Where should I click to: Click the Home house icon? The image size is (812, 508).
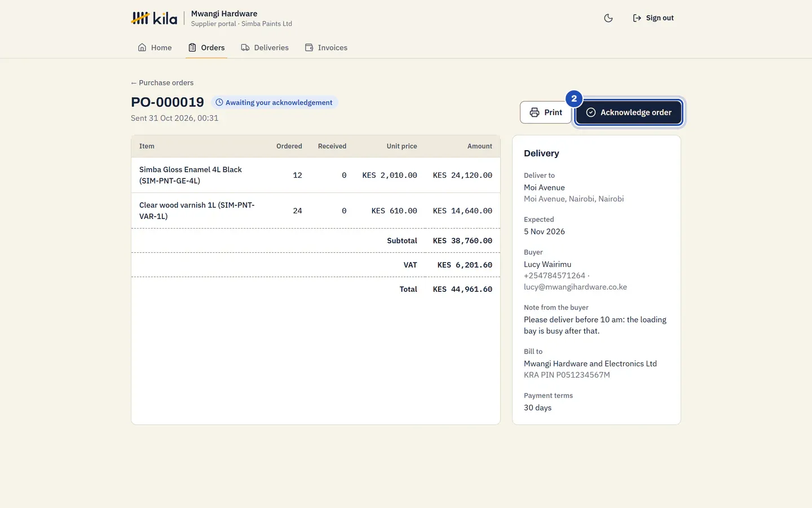point(142,47)
